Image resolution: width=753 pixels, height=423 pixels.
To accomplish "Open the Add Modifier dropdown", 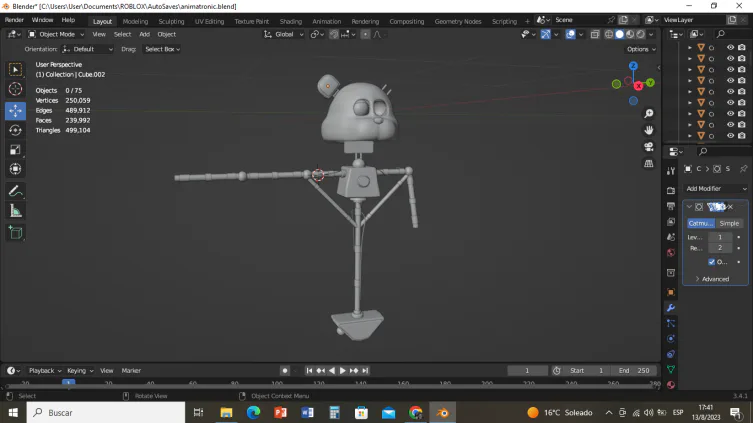I will 716,189.
